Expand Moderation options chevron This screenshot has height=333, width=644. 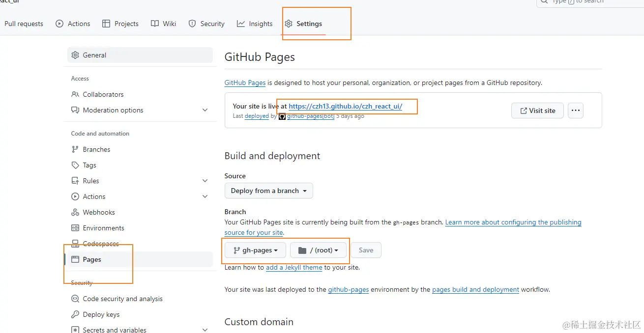(x=205, y=110)
